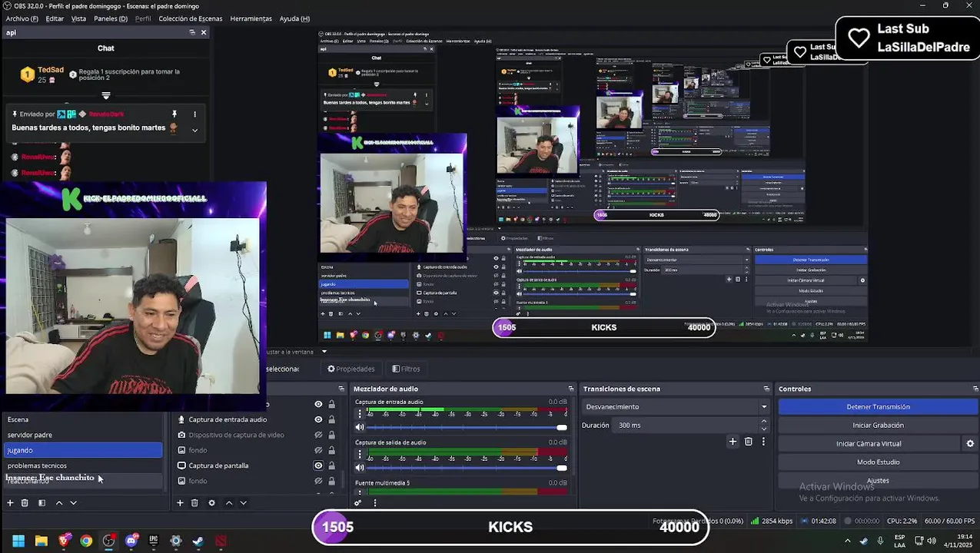Open virtual camera settings gear
This screenshot has height=553, width=980.
click(970, 443)
